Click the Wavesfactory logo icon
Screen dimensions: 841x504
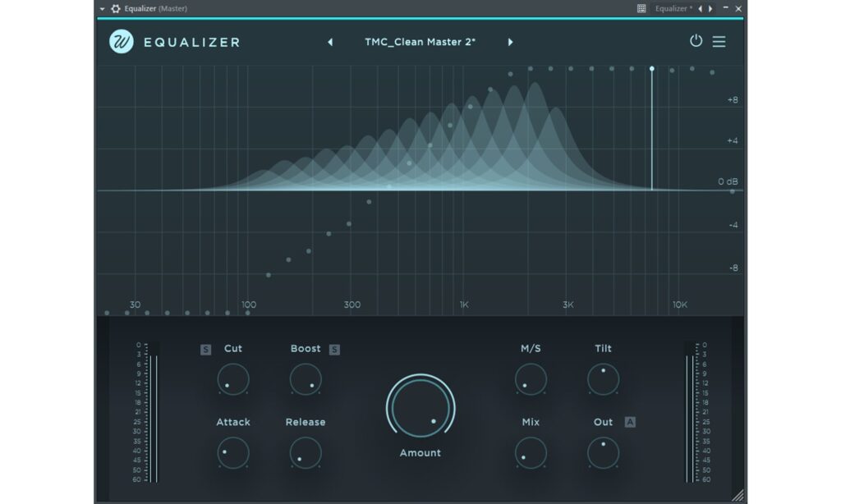pyautogui.click(x=122, y=41)
